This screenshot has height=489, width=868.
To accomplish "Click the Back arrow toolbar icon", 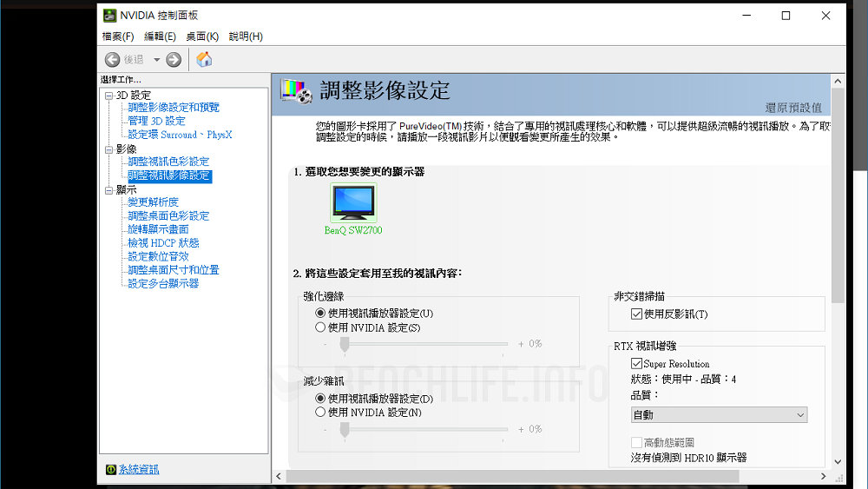I will (x=112, y=59).
